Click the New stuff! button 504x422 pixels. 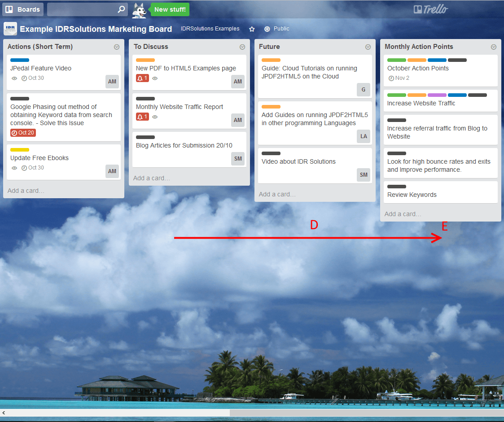click(x=170, y=9)
